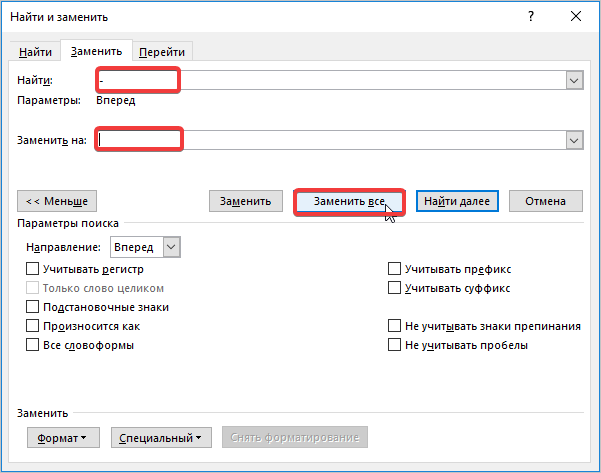This screenshot has height=473, width=601.
Task: Toggle the Подстановочные знаки checkbox
Action: (33, 307)
